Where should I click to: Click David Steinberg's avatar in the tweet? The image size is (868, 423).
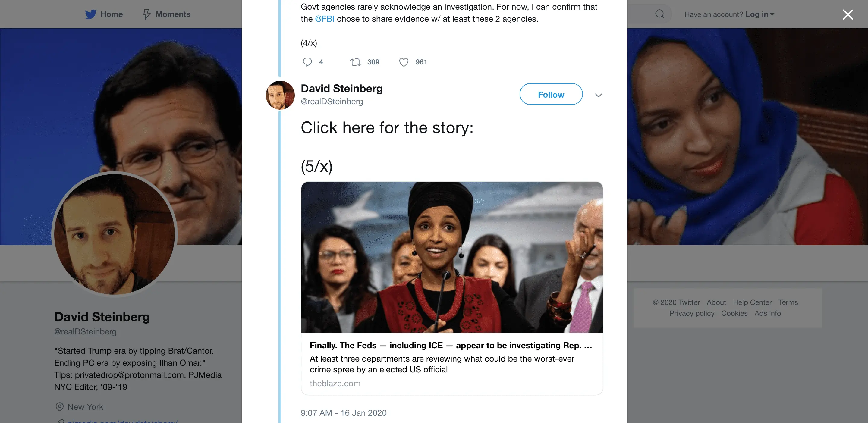280,95
